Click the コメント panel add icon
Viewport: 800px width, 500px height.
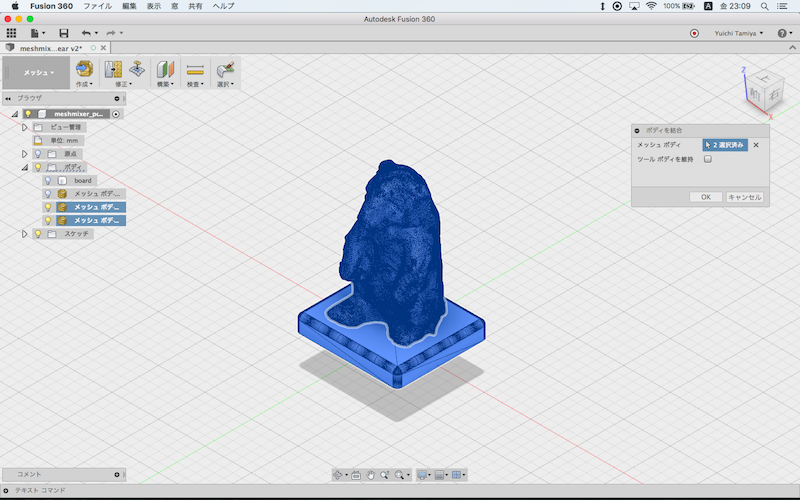(x=117, y=474)
